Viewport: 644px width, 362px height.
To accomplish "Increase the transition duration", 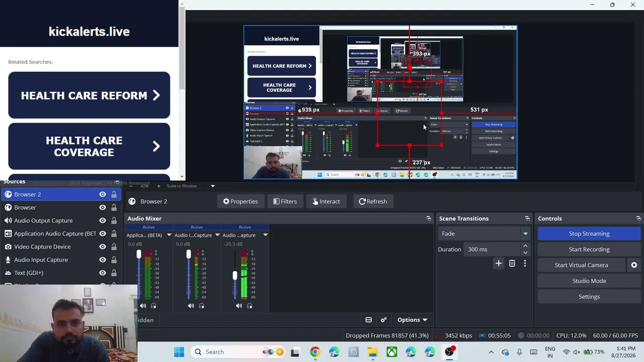I will 525,246.
